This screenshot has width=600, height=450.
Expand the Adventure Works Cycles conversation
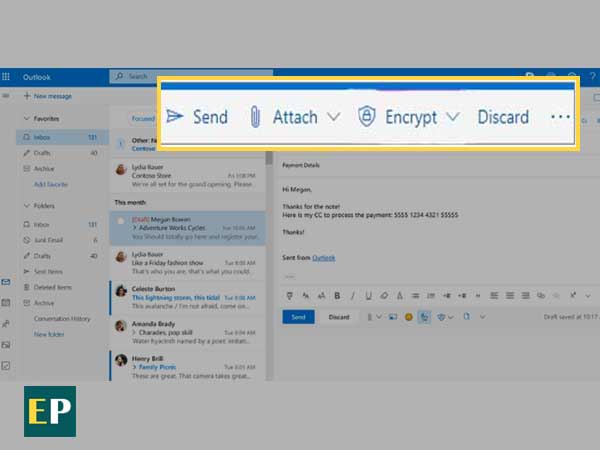[135, 228]
